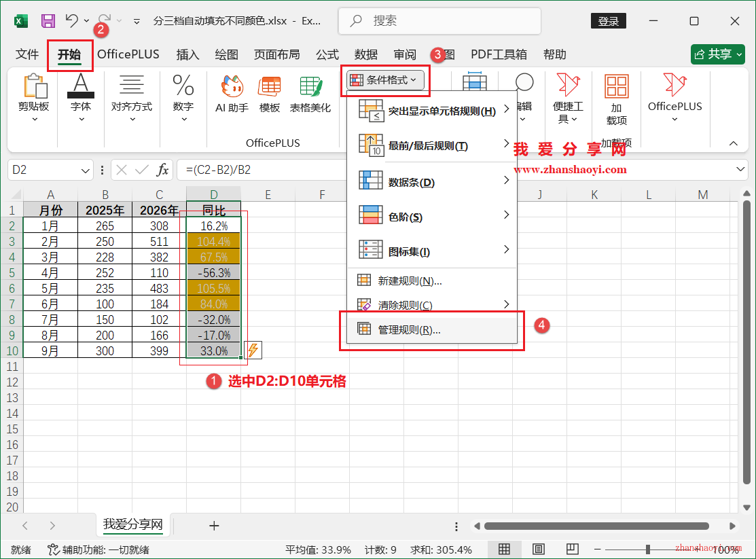756x559 pixels.
Task: Open 图标集 icon sets submenu
Action: click(x=432, y=251)
